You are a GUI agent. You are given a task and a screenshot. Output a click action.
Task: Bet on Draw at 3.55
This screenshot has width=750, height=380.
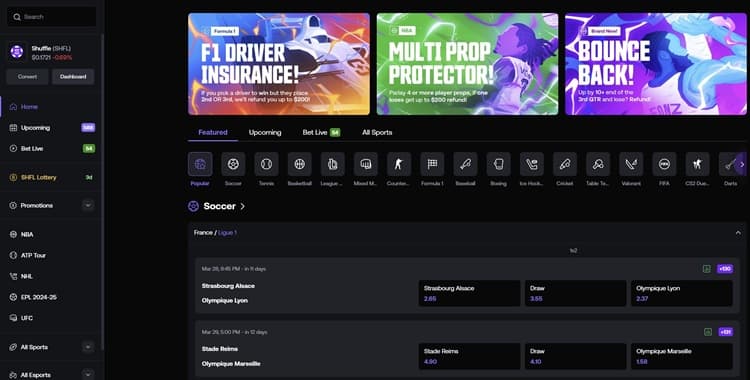(x=575, y=293)
